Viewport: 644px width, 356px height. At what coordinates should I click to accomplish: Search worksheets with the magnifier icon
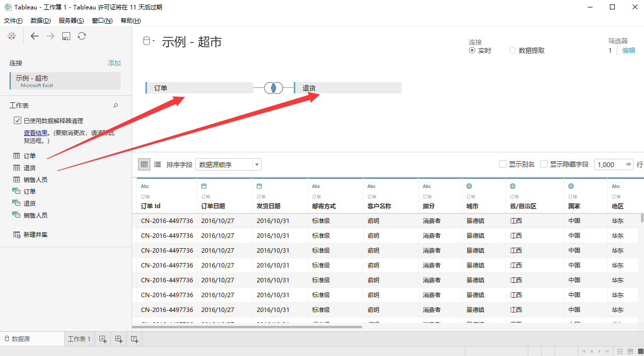click(116, 105)
